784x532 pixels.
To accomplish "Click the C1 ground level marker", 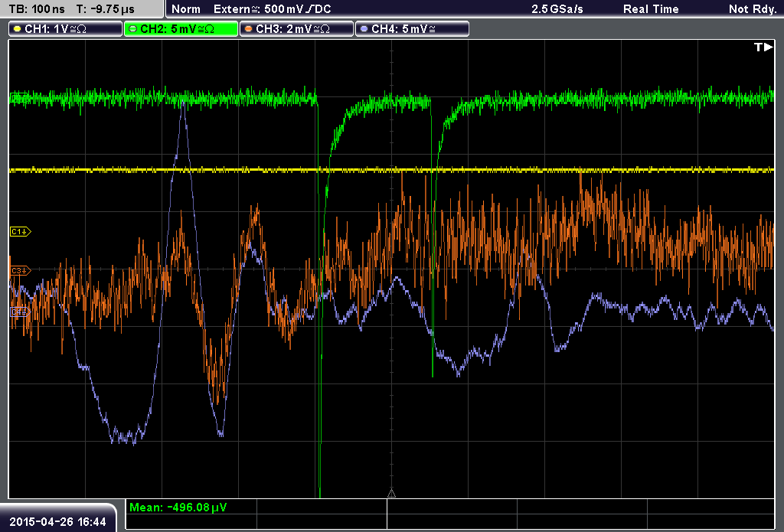I will point(20,231).
